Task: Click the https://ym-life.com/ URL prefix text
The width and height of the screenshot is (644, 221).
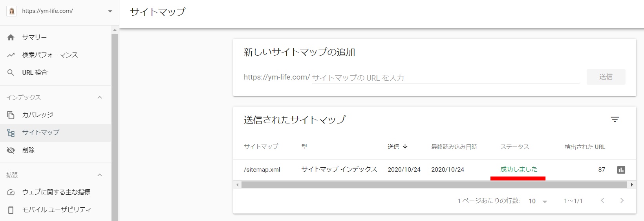Action: point(277,77)
